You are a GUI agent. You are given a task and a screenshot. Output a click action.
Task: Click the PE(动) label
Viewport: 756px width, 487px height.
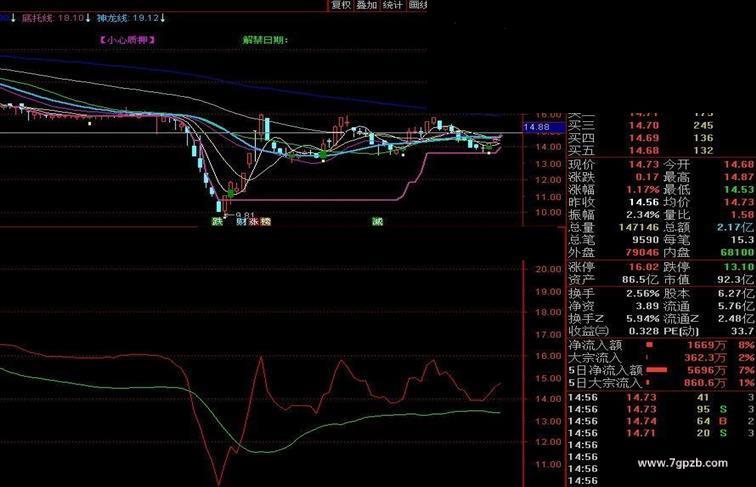(x=681, y=331)
